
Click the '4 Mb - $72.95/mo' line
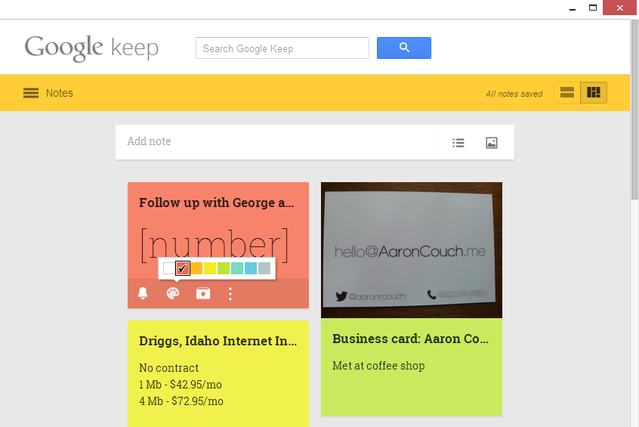tap(181, 401)
